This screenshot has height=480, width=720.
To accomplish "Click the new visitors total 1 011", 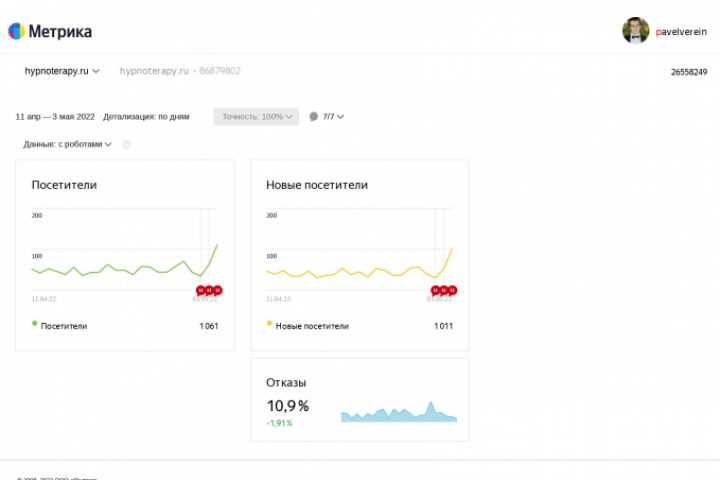I will 444,326.
